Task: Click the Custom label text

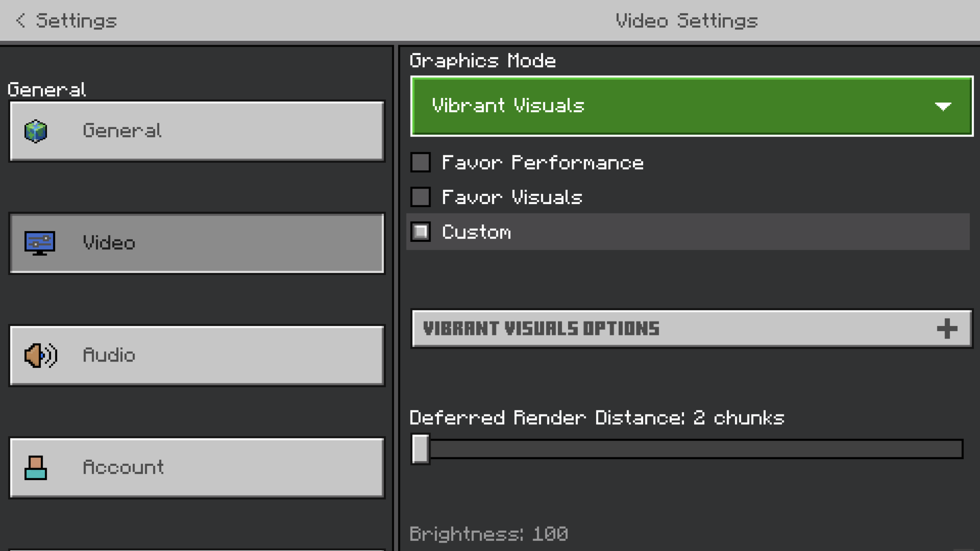Action: (476, 232)
